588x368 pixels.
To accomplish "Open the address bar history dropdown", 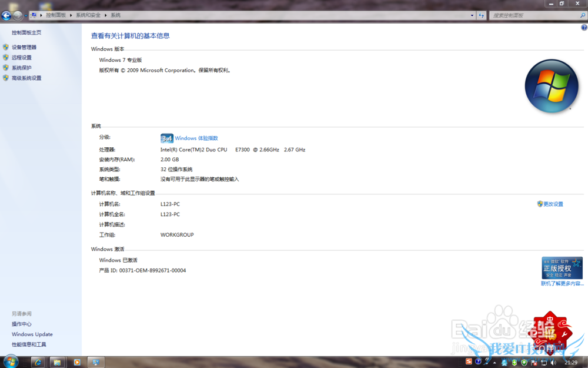I will tap(472, 15).
